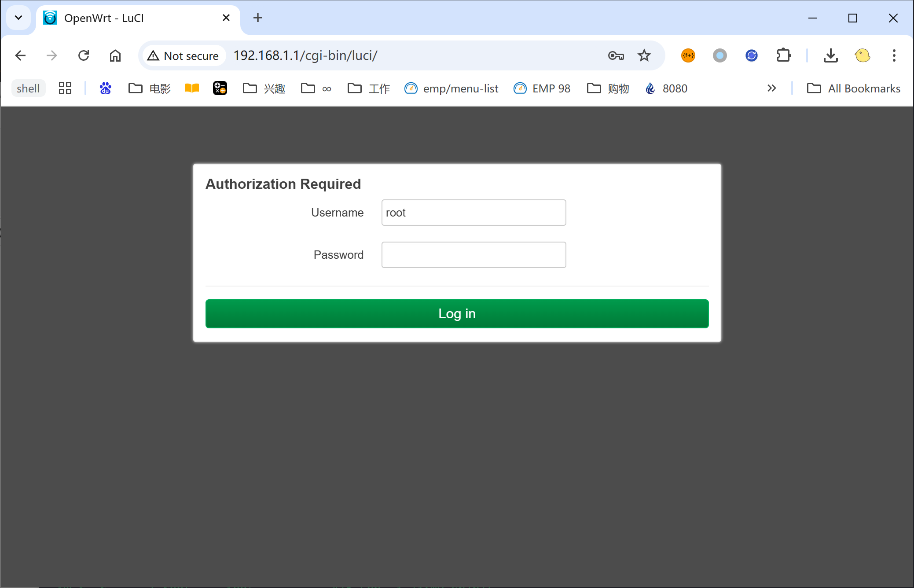The image size is (914, 588).
Task: Open the yellow chick profile avatar
Action: pos(863,55)
